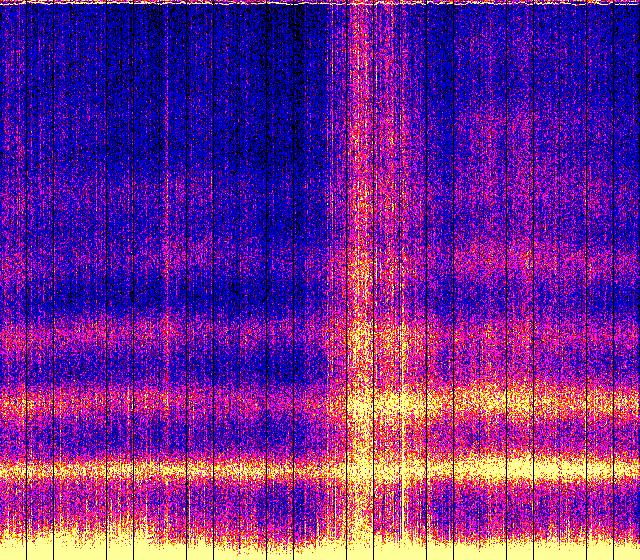Select the brightest band's far left end
640x560 pixels.
(x=12, y=466)
